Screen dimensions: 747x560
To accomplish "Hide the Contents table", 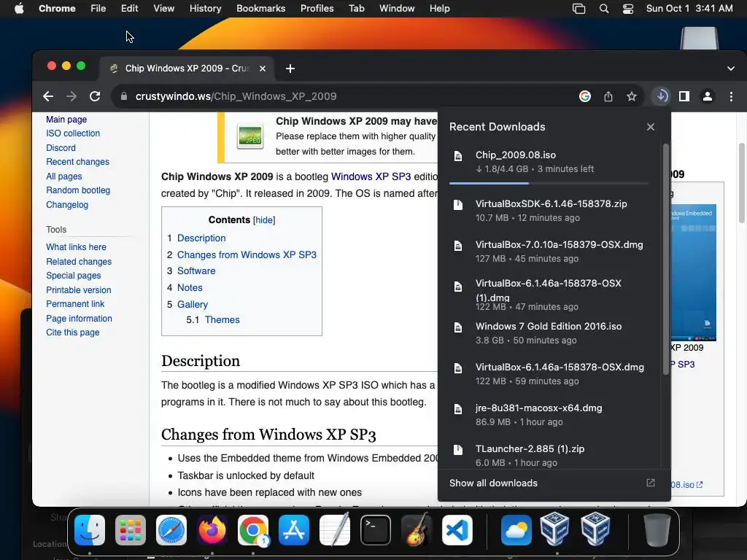I will 264,220.
